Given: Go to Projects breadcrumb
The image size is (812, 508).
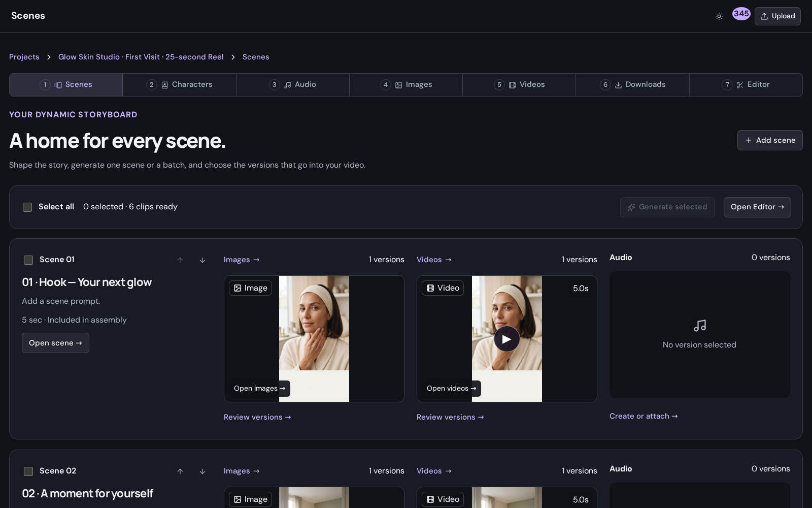Looking at the screenshot, I should pyautogui.click(x=24, y=57).
